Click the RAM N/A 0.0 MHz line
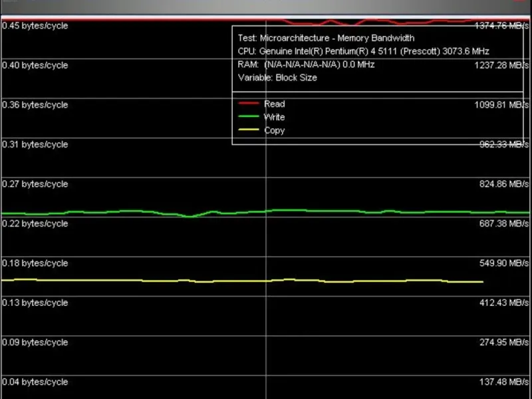 306,65
